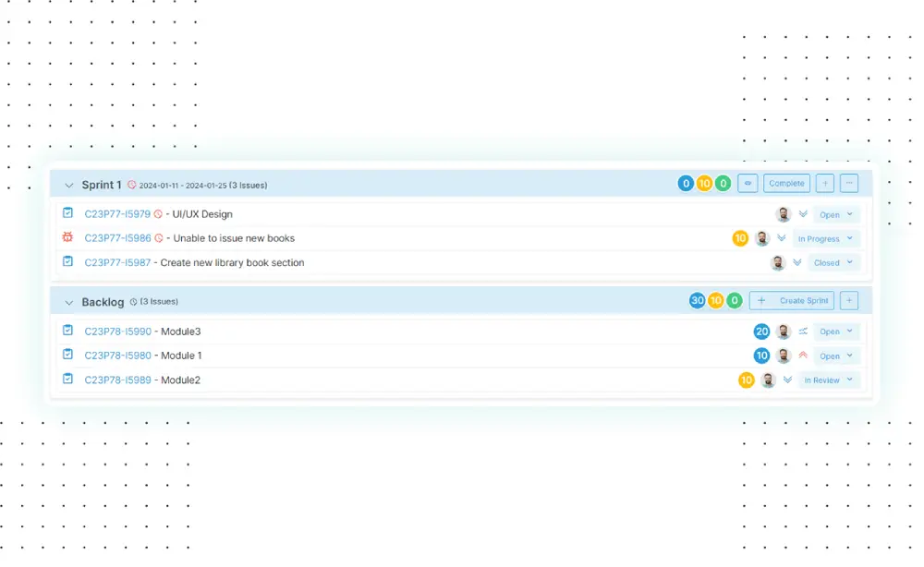Open the In Review status dropdown on Module2
Viewport: 924px width, 567px height.
(x=828, y=380)
